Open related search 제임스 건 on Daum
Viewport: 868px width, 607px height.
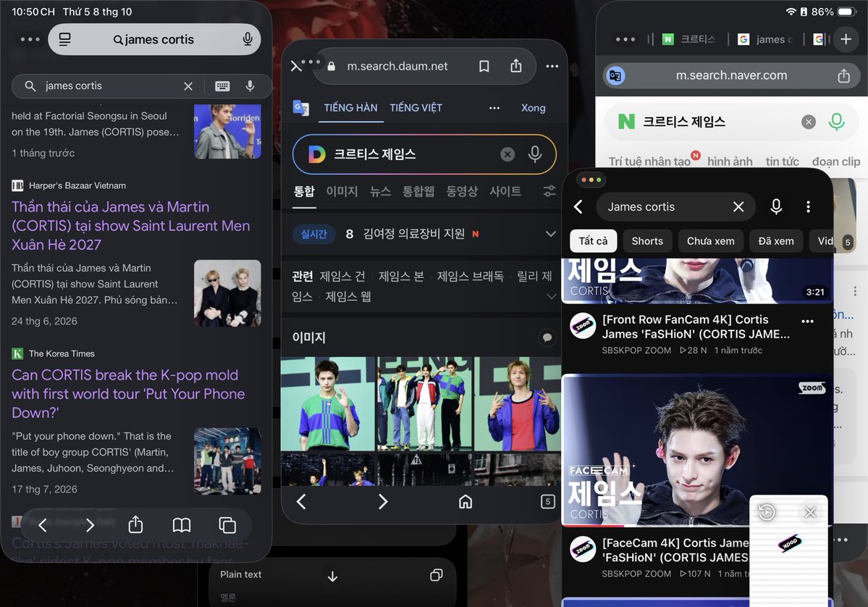tap(342, 276)
